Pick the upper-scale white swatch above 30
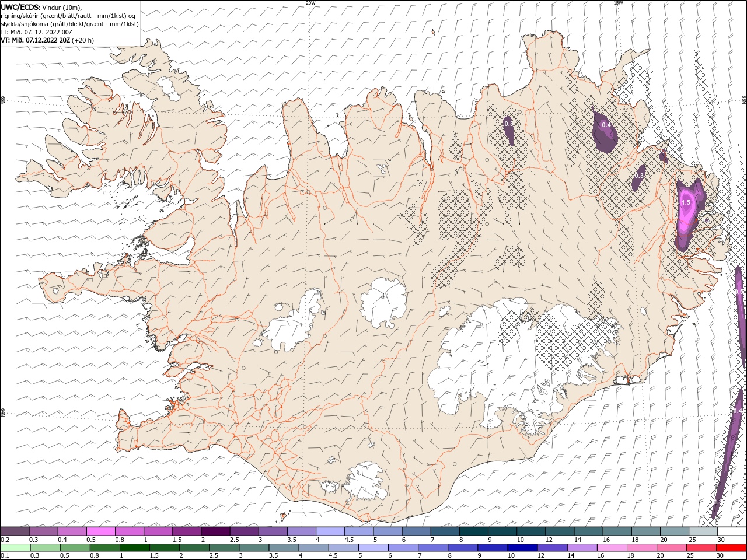 732,531
